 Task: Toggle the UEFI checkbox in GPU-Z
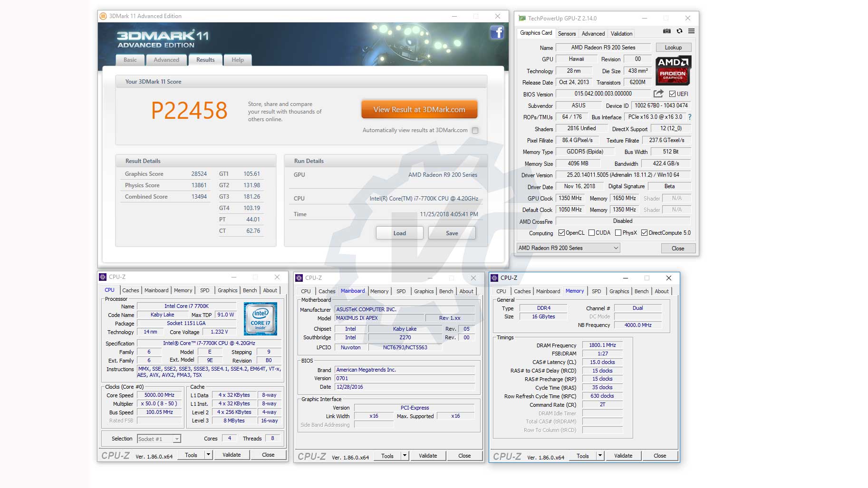672,94
